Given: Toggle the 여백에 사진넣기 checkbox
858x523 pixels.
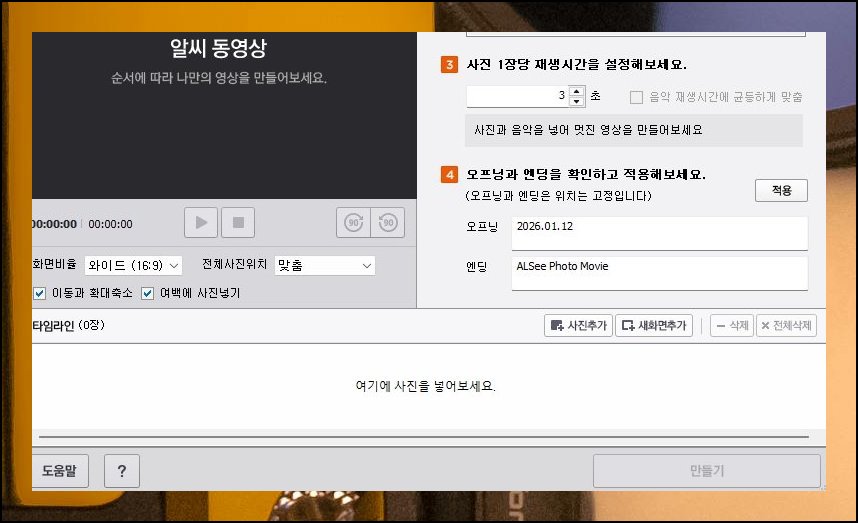Looking at the screenshot, I should click(x=147, y=293).
